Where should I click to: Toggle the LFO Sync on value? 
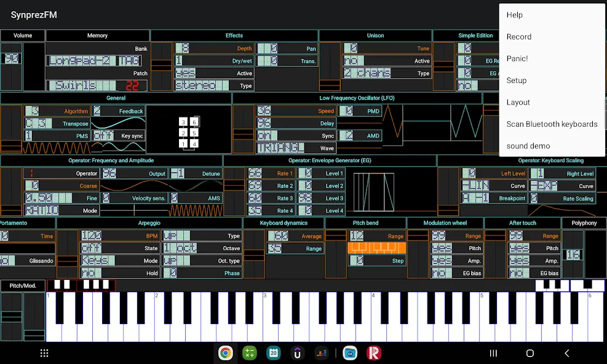[267, 135]
